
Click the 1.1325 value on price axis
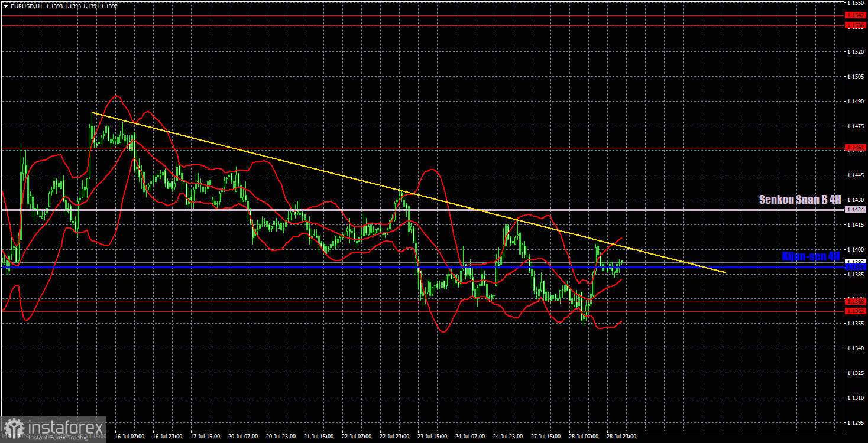[855, 373]
